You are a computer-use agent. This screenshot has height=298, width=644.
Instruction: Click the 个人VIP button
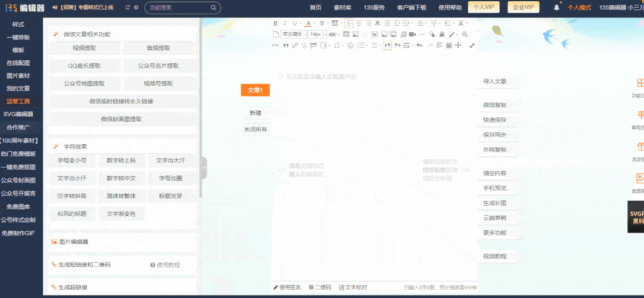pyautogui.click(x=484, y=8)
